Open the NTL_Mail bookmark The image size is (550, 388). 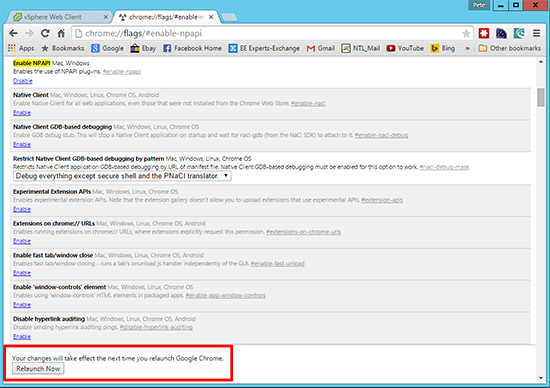click(361, 48)
